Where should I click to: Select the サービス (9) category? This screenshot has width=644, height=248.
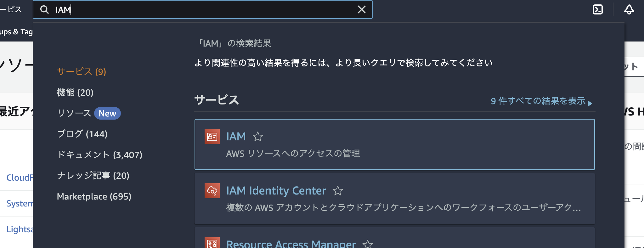[82, 72]
